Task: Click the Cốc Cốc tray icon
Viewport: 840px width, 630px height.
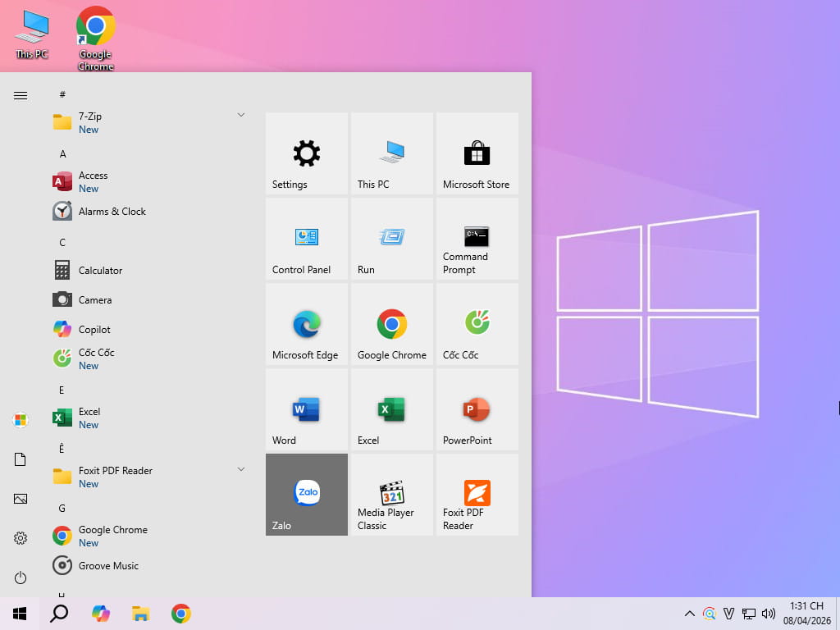Action: tap(710, 614)
